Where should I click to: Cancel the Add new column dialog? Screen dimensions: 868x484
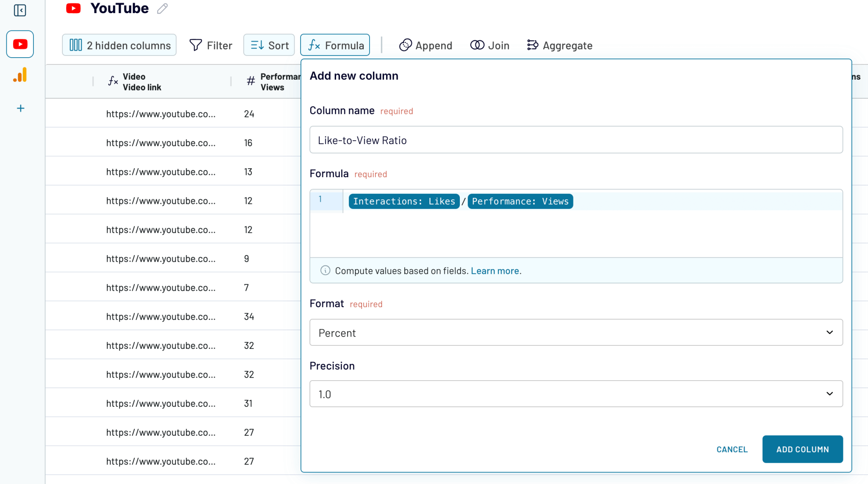click(732, 449)
